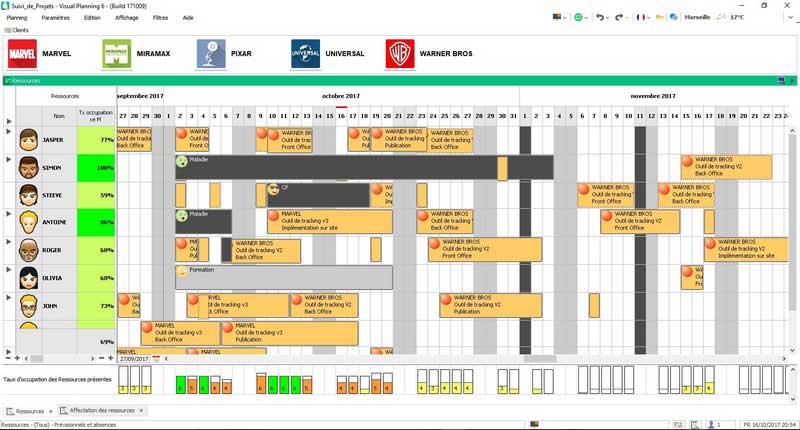The image size is (800, 430).
Task: Click the redo arrow in toolbar
Action: [619, 17]
